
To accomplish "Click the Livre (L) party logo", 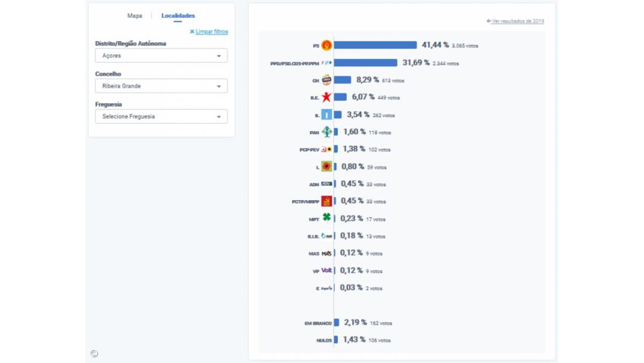I will [327, 167].
